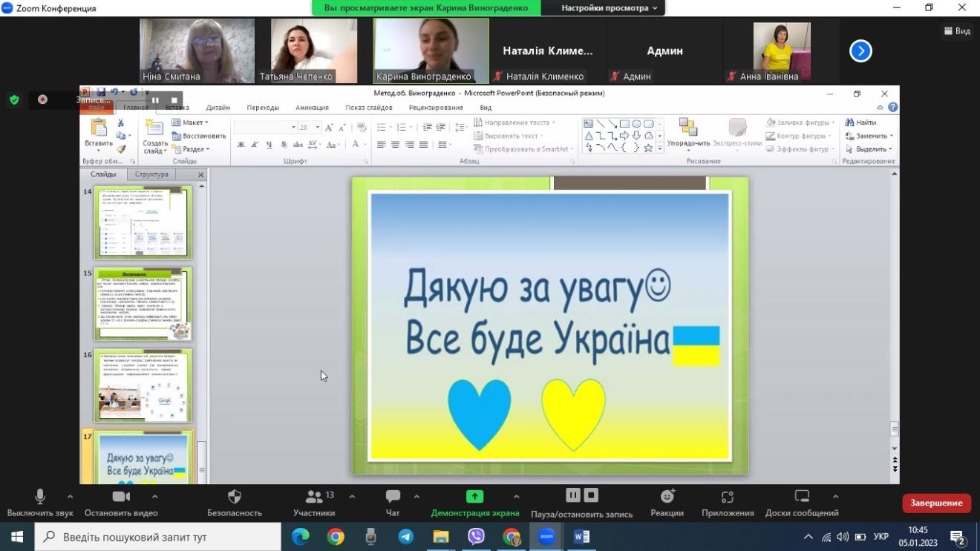Image resolution: width=980 pixels, height=551 pixels.
Task: Click align text left icon
Action: (381, 145)
